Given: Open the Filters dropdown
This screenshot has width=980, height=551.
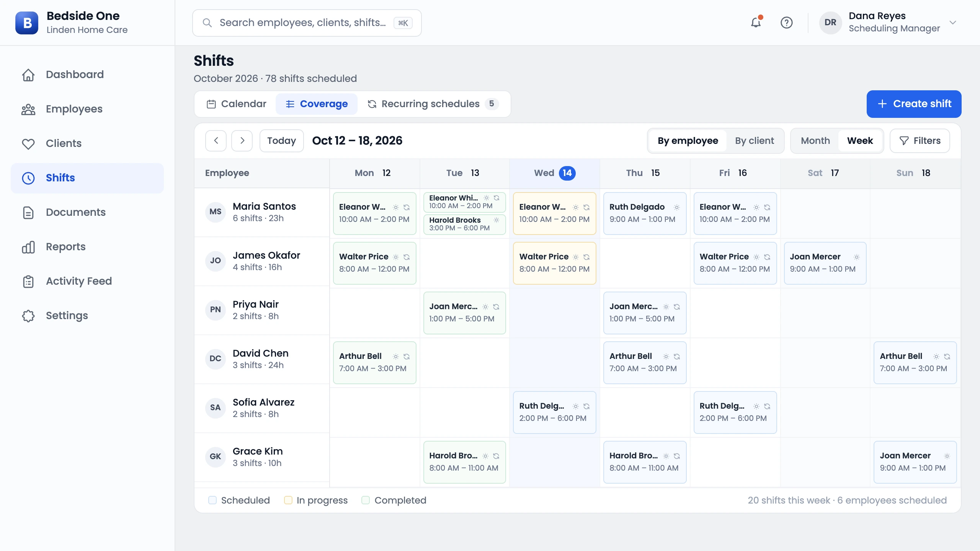Looking at the screenshot, I should (x=920, y=141).
